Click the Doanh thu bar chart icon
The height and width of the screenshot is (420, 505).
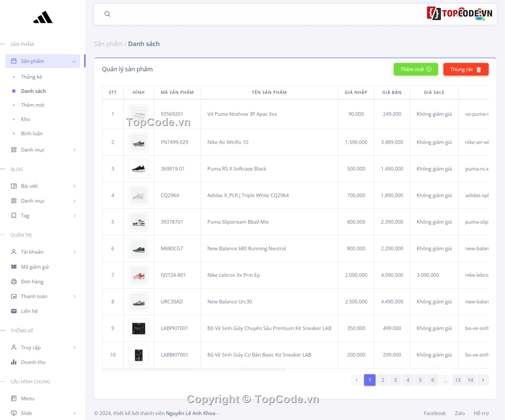13,362
